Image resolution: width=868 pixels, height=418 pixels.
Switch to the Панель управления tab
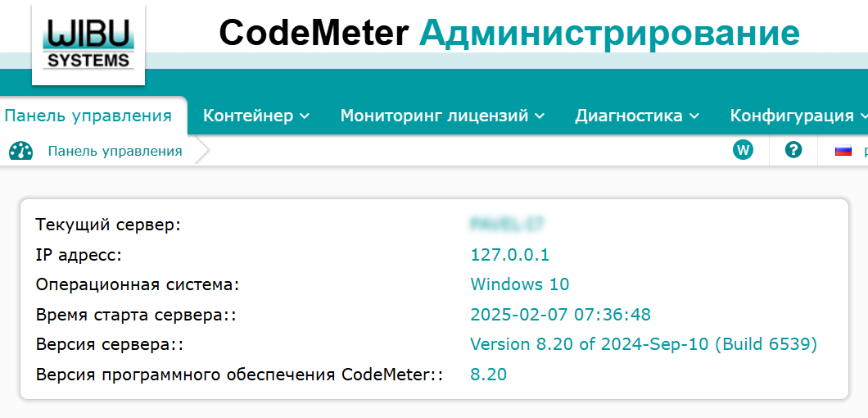(x=88, y=116)
